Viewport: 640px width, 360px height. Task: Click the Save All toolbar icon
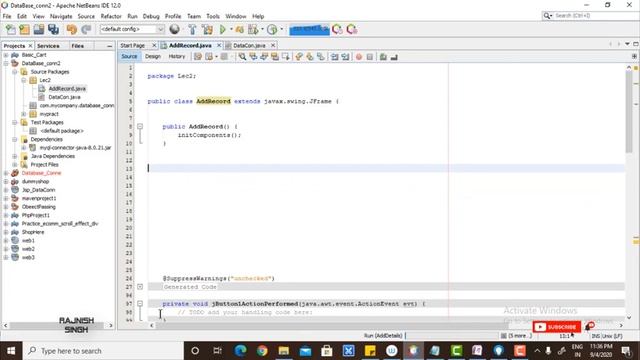[x=53, y=29]
